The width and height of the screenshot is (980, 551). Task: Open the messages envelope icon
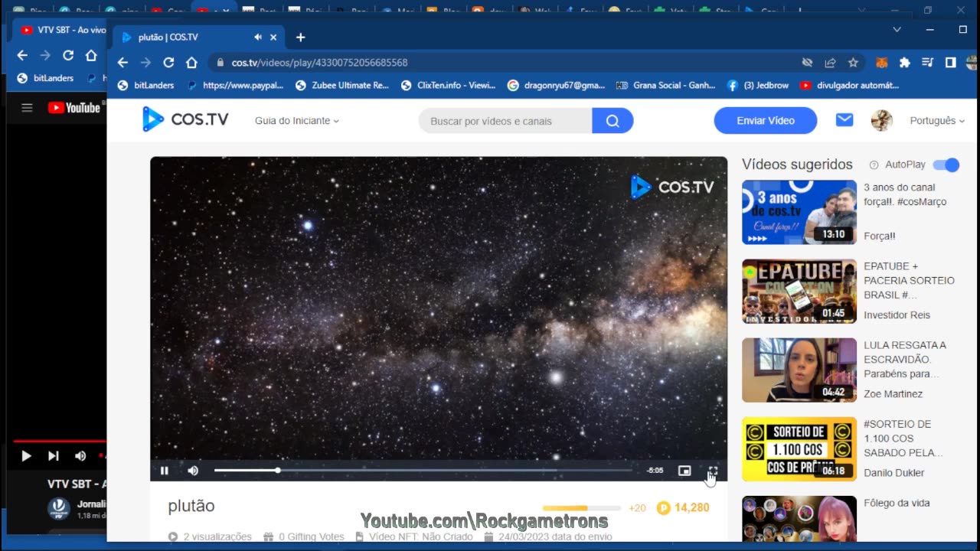point(844,120)
